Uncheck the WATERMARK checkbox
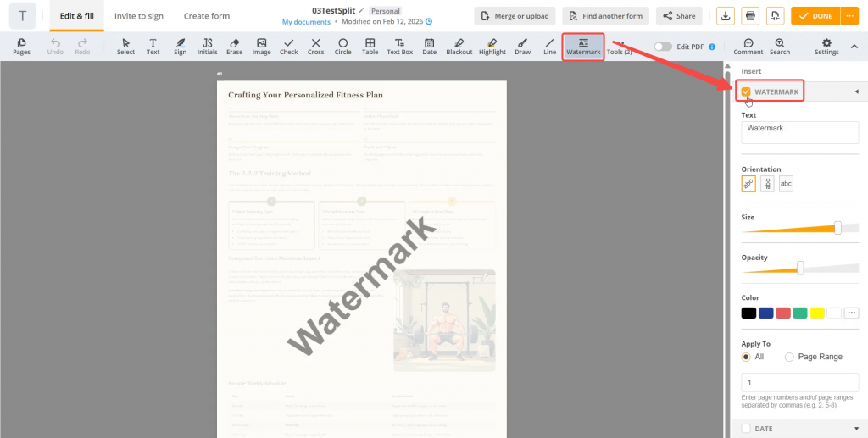 (x=746, y=91)
